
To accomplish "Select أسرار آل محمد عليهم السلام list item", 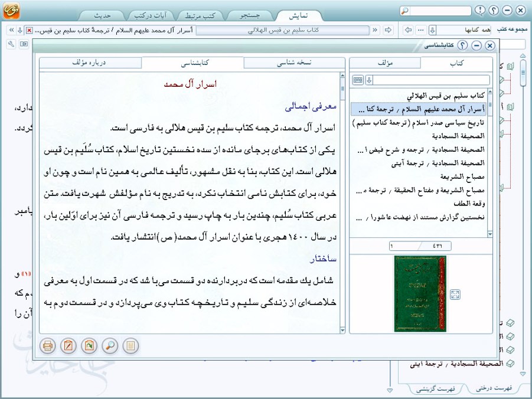I will coord(419,109).
